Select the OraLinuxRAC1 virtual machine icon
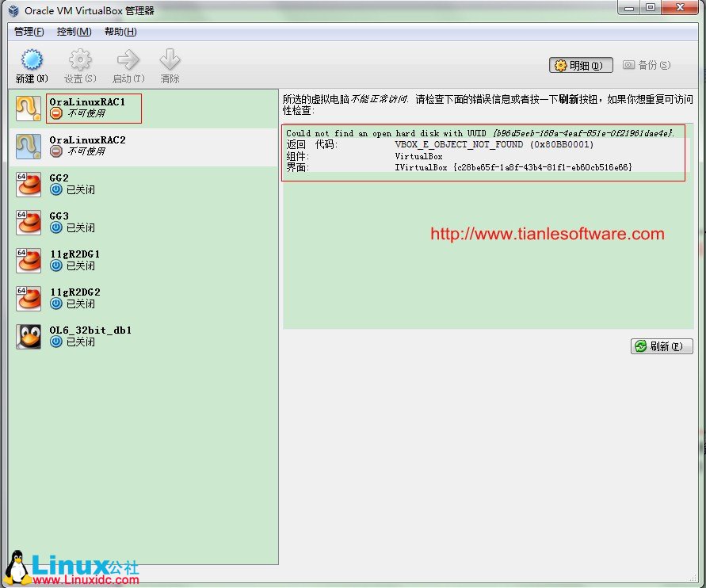The width and height of the screenshot is (706, 588). click(x=29, y=109)
